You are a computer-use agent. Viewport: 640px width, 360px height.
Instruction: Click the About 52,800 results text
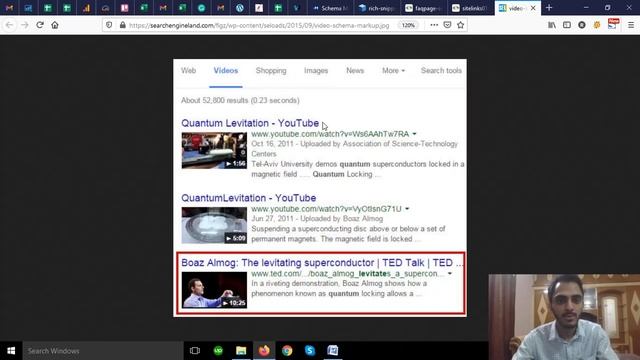pos(240,100)
